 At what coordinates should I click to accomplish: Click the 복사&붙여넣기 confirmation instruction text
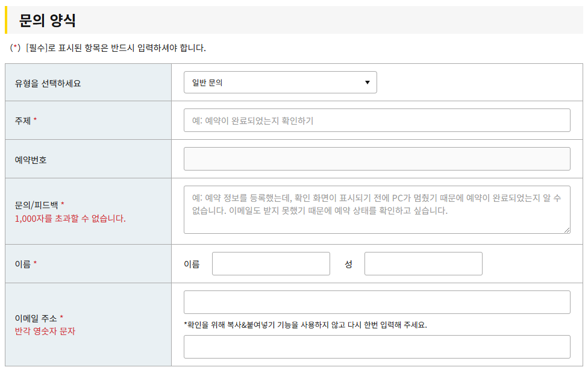tap(305, 325)
